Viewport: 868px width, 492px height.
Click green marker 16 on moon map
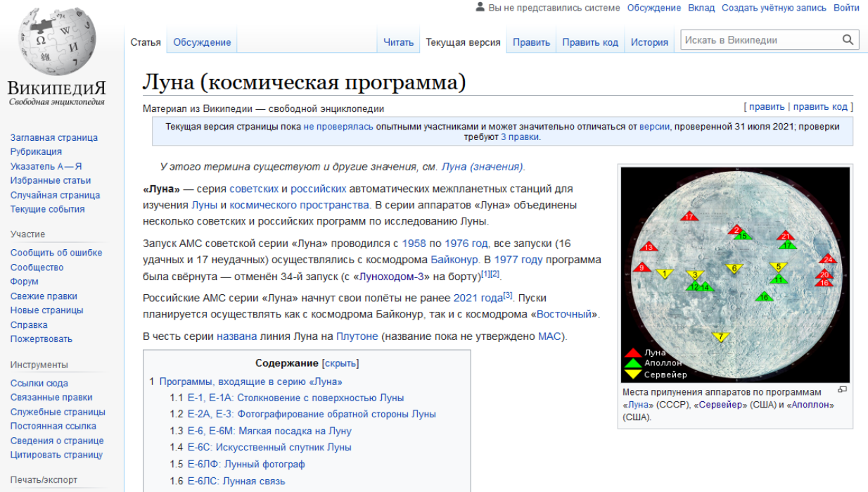(x=764, y=297)
